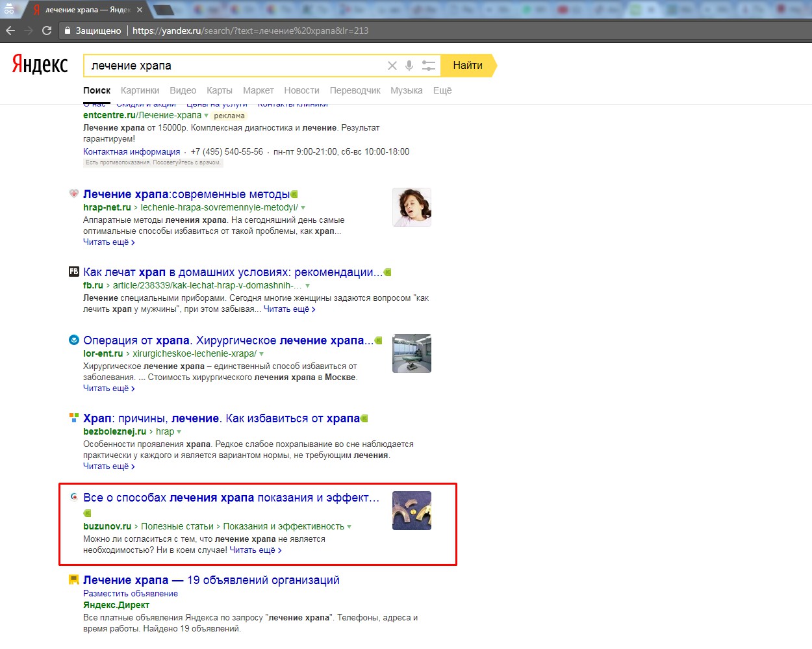Click green tag icon after 'избавиться от храпа'
The height and width of the screenshot is (649, 812).
pyautogui.click(x=364, y=418)
